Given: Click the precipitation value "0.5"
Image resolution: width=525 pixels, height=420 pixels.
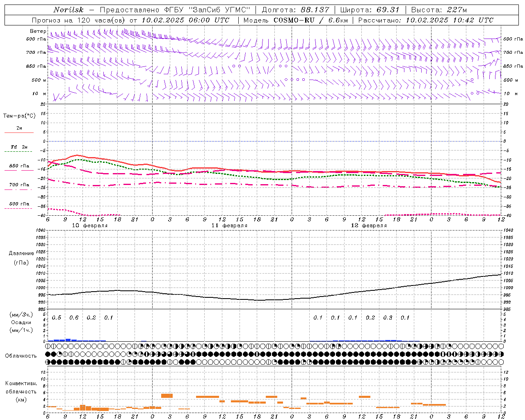Looking at the screenshot, I should (x=57, y=318).
